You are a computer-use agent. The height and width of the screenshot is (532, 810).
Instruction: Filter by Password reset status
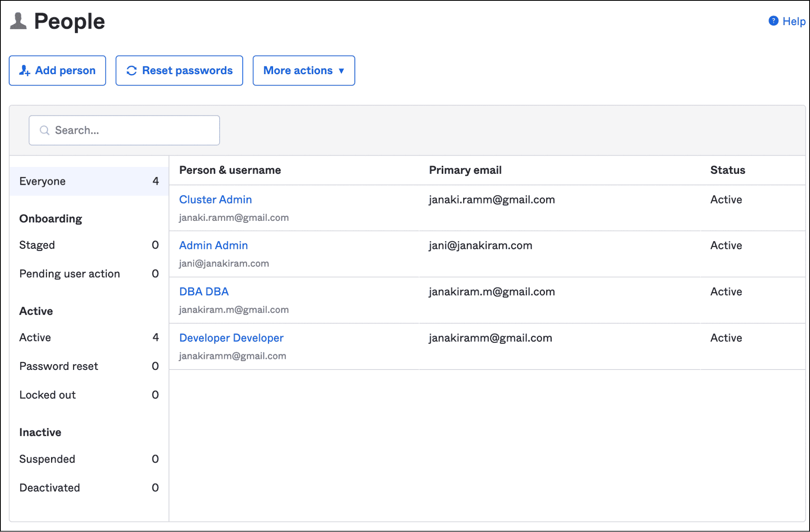point(59,366)
